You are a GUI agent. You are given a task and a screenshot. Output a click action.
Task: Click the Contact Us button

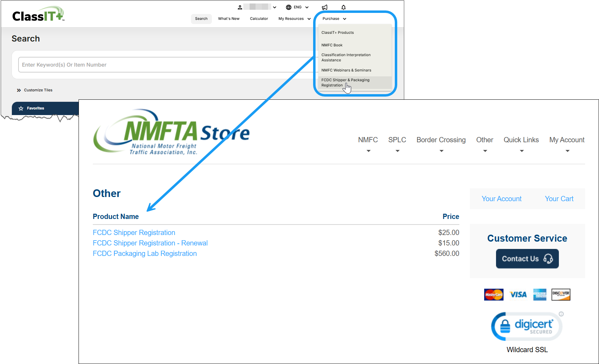[x=527, y=259]
